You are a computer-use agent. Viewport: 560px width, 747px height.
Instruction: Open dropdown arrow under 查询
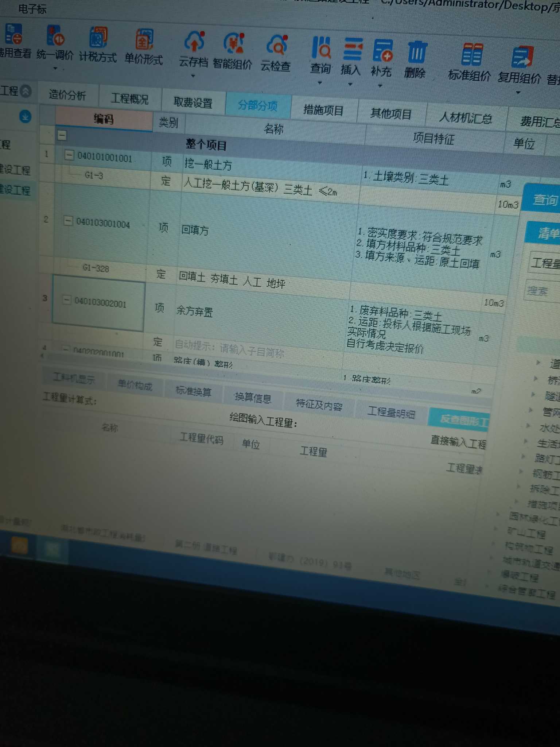[x=319, y=83]
